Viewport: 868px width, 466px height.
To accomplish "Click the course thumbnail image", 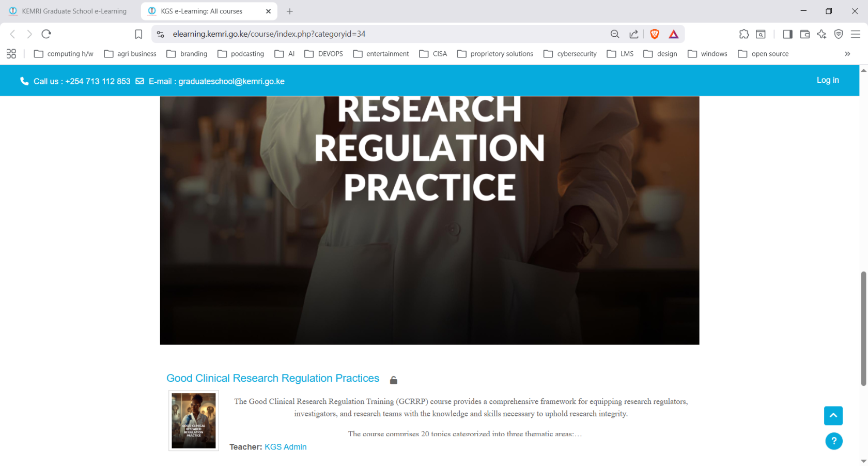I will tap(193, 420).
